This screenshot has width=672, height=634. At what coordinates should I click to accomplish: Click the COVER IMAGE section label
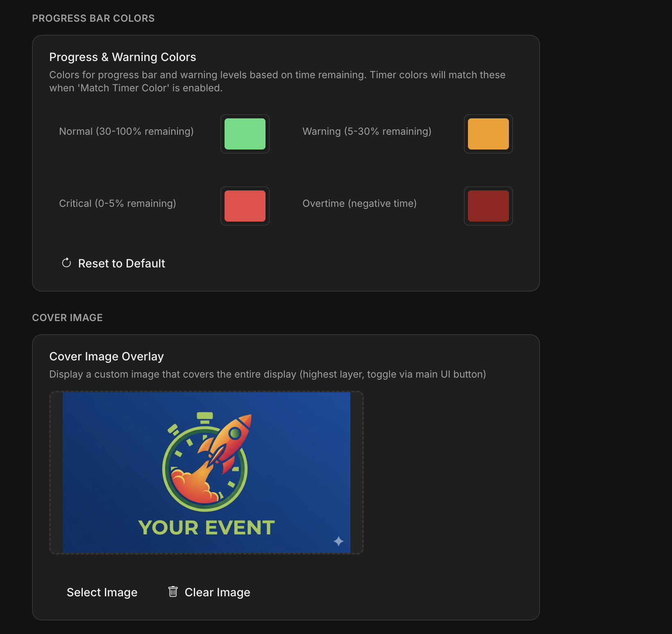click(x=68, y=317)
